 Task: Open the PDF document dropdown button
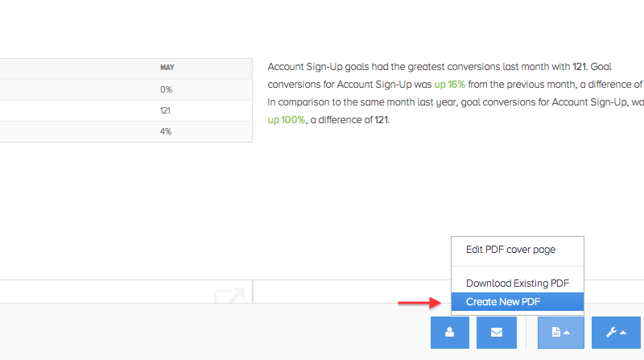click(560, 333)
